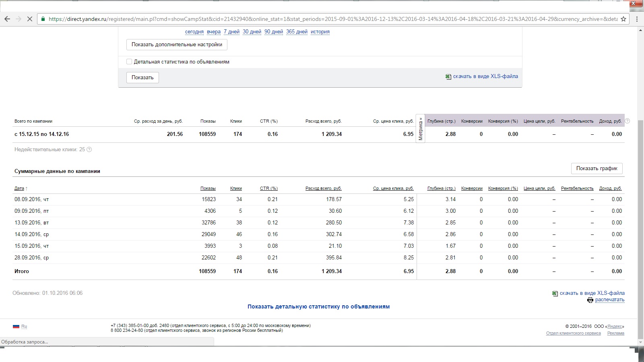
Task: Stop page loading with the X icon
Action: tap(29, 19)
